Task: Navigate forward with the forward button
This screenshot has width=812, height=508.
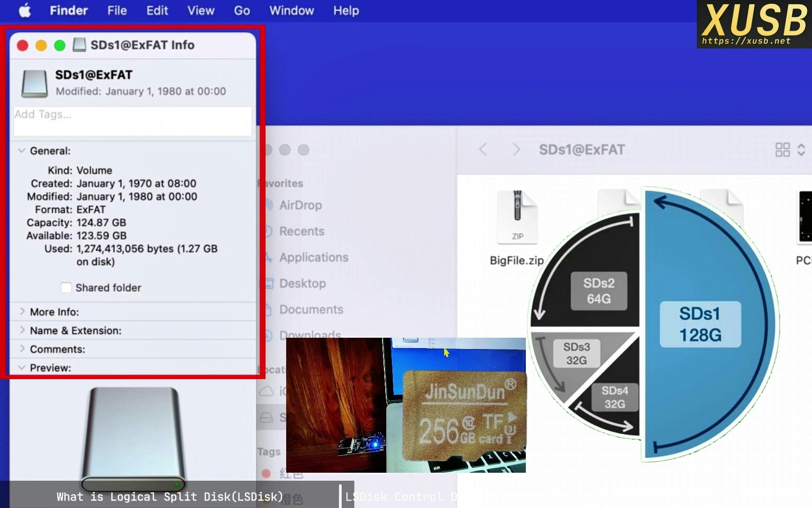Action: pyautogui.click(x=516, y=150)
